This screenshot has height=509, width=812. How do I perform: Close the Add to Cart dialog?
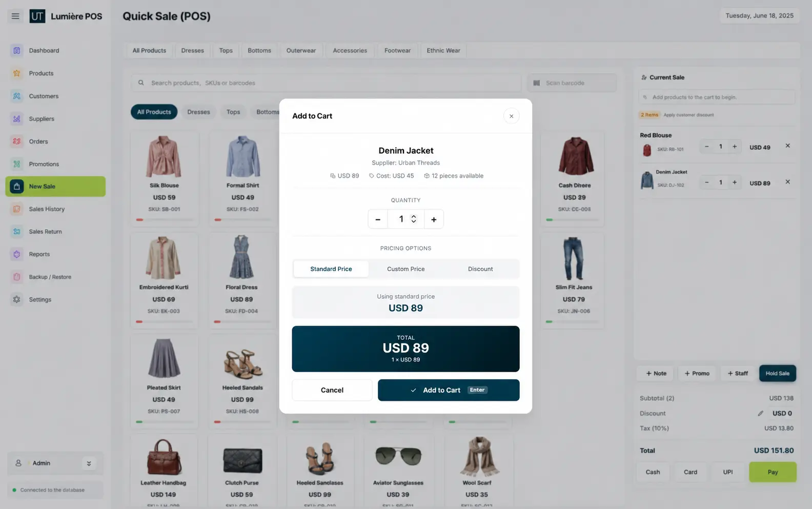coord(511,116)
